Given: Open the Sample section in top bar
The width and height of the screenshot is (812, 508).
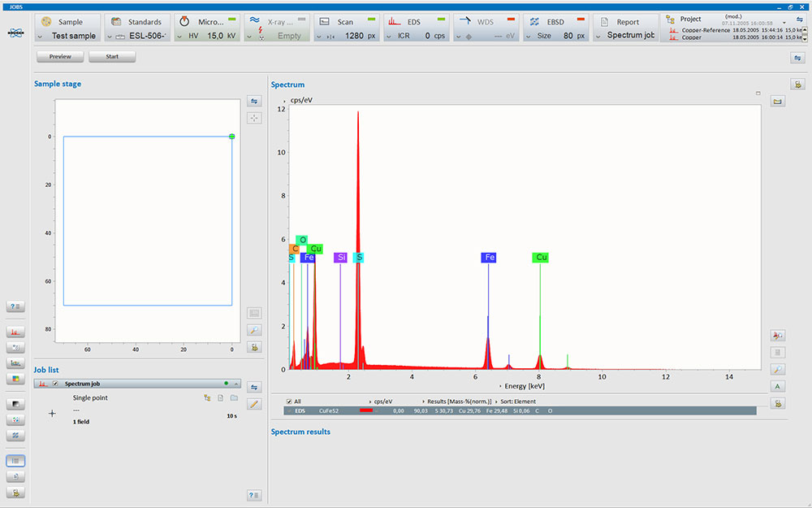Looking at the screenshot, I should [x=69, y=22].
